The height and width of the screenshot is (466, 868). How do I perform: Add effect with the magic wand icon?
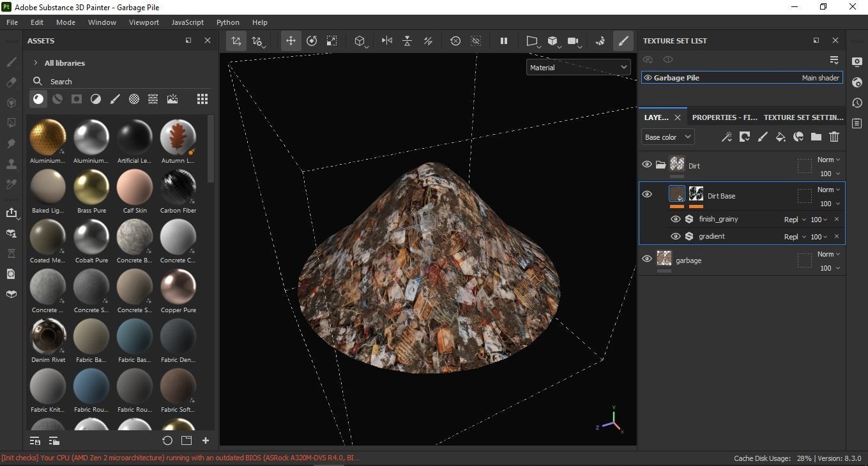coord(727,137)
